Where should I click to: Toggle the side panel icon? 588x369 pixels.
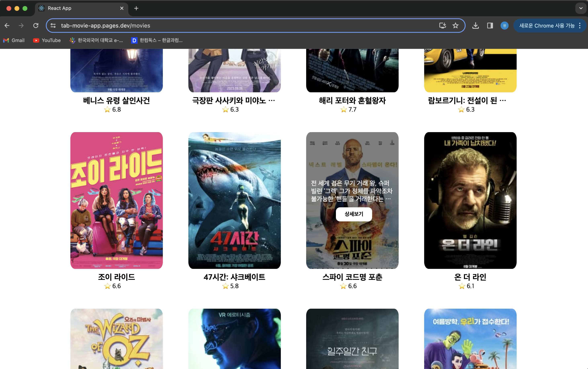coord(490,25)
